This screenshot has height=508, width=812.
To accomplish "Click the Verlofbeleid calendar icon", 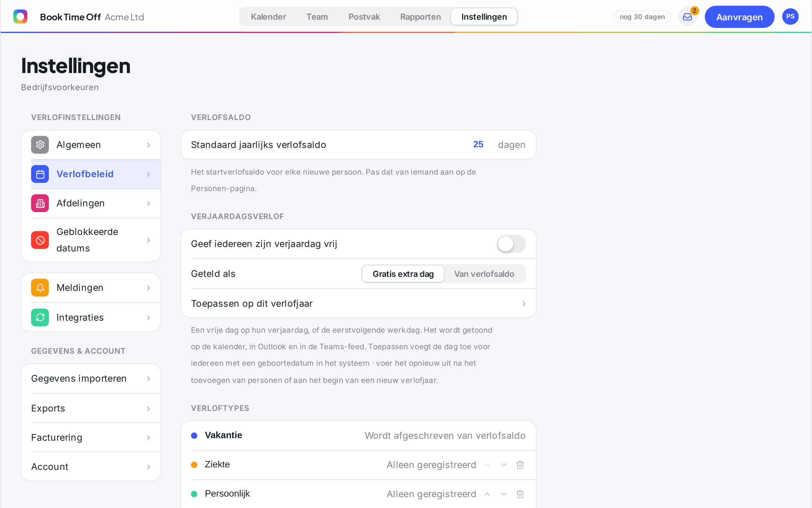I will pyautogui.click(x=40, y=174).
